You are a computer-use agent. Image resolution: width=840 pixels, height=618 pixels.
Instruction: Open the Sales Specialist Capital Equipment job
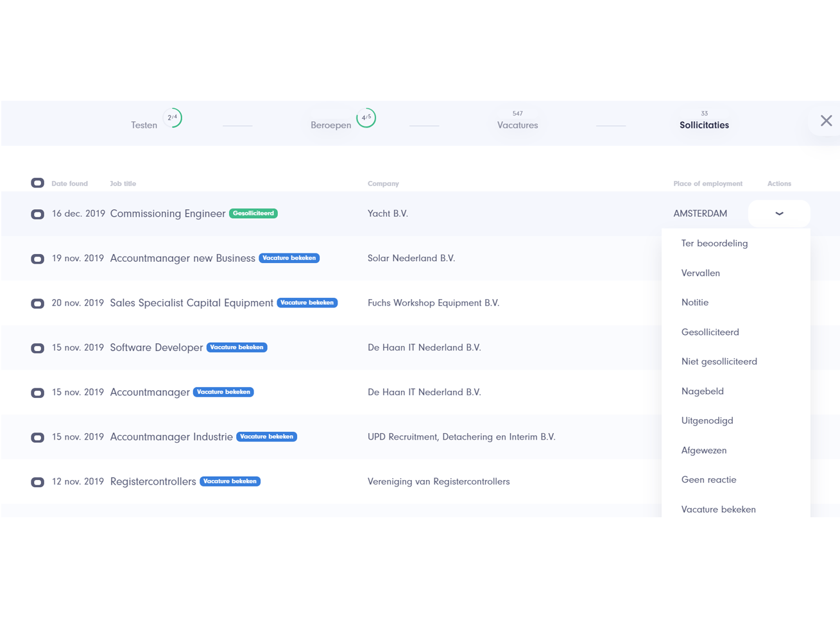pyautogui.click(x=191, y=303)
